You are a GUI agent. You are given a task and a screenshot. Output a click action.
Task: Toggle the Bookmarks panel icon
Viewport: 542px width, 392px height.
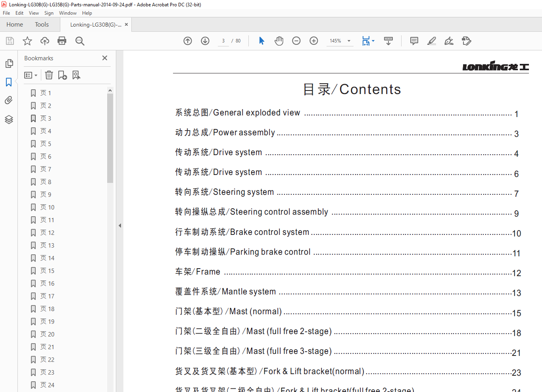coord(9,82)
